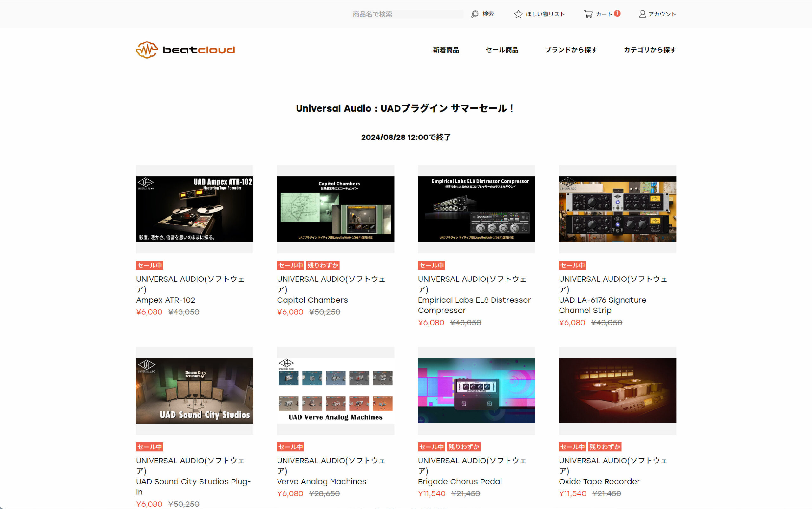Image resolution: width=812 pixels, height=509 pixels.
Task: Click Oxide Tape Recorder original price ¥21,450
Action: click(606, 493)
